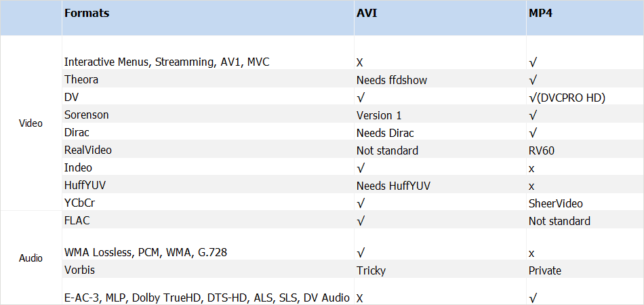Select the Audio category label
The image size is (644, 305).
[x=31, y=258]
